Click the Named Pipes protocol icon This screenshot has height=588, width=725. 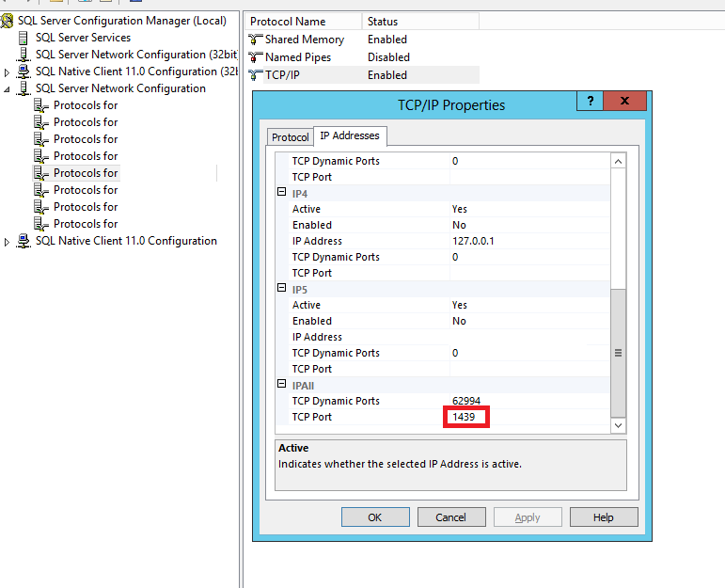point(255,57)
